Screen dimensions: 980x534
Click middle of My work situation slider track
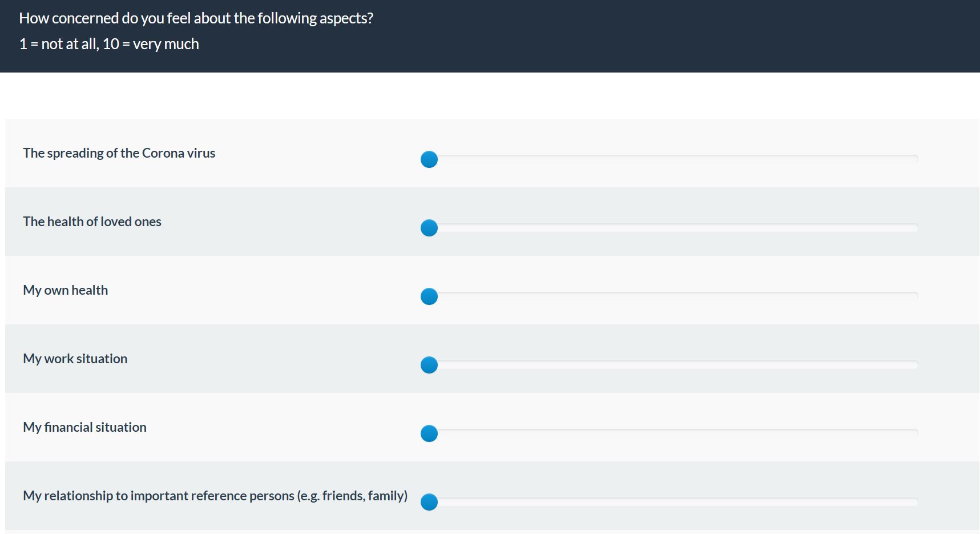(674, 364)
